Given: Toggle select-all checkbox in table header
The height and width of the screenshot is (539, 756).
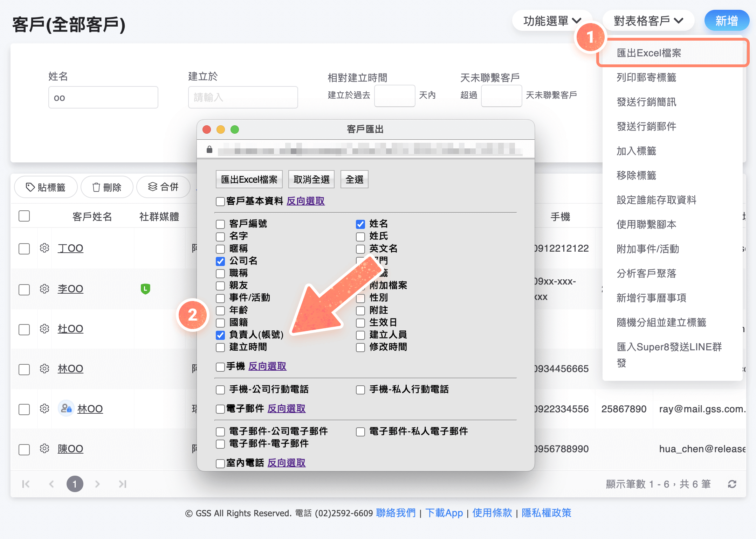Looking at the screenshot, I should coord(24,216).
